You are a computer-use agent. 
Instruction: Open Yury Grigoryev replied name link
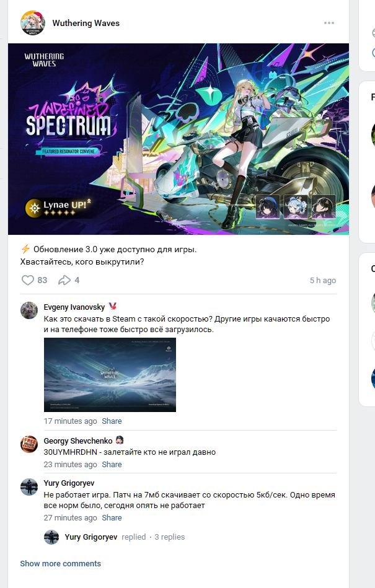coord(90,537)
